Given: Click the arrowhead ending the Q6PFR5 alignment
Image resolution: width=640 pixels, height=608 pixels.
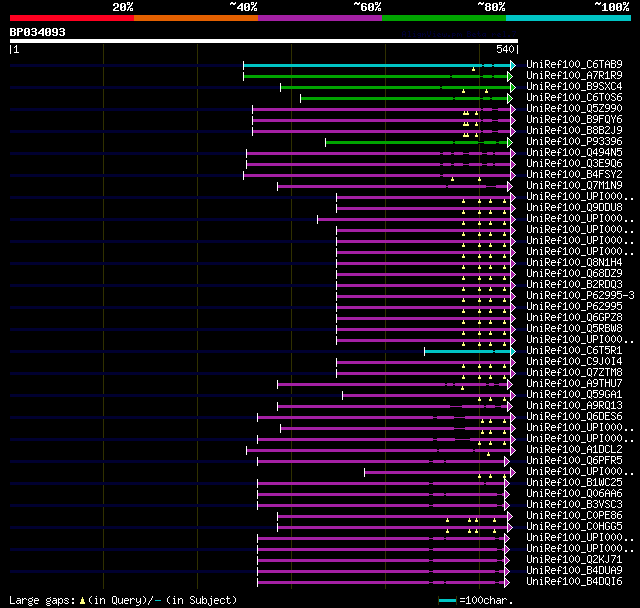Looking at the screenshot, I should click(x=507, y=462).
